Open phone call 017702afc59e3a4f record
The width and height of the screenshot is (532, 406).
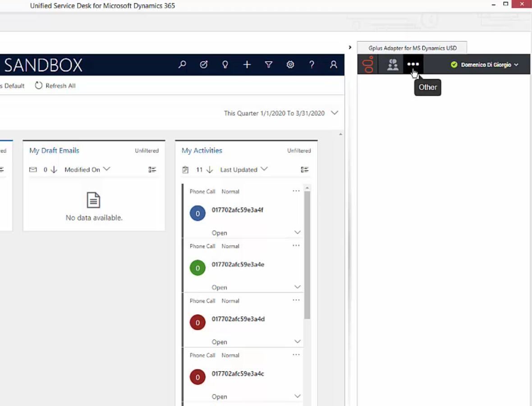[x=238, y=210]
